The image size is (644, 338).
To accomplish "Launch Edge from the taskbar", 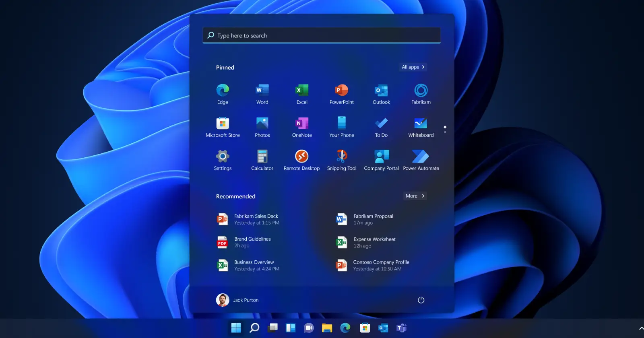I will pos(345,328).
